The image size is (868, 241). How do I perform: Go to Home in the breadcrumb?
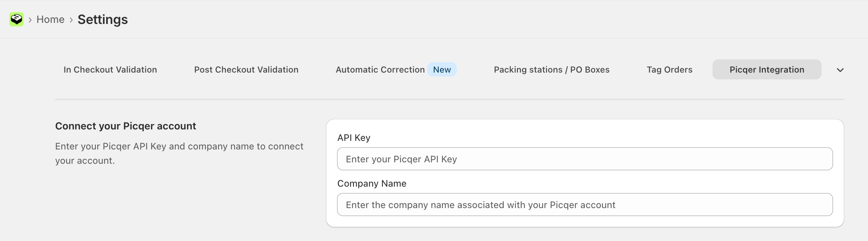(x=50, y=19)
